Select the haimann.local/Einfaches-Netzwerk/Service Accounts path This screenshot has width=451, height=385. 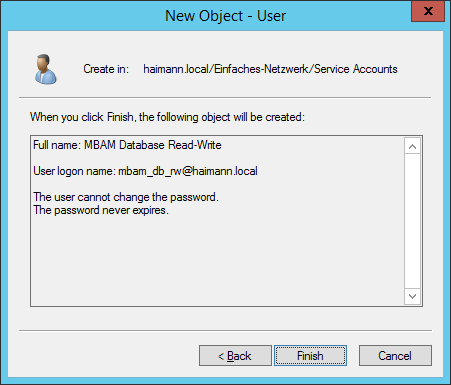click(x=270, y=69)
